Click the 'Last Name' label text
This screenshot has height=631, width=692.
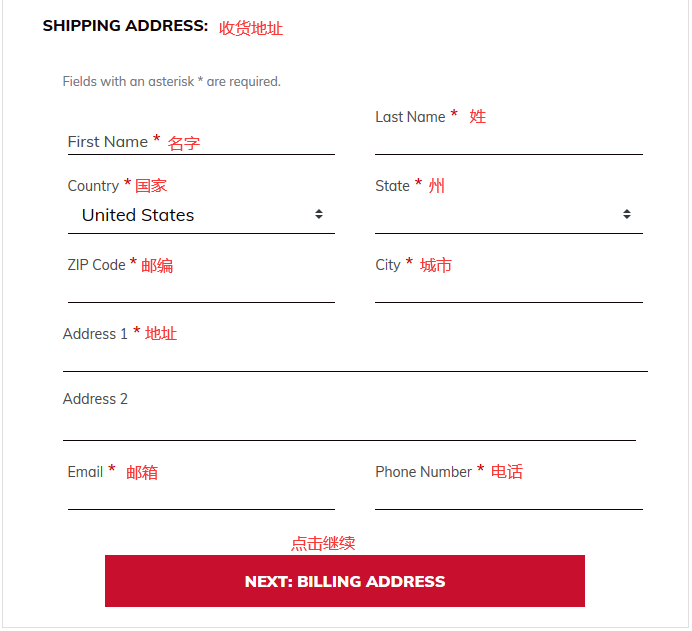pos(410,117)
